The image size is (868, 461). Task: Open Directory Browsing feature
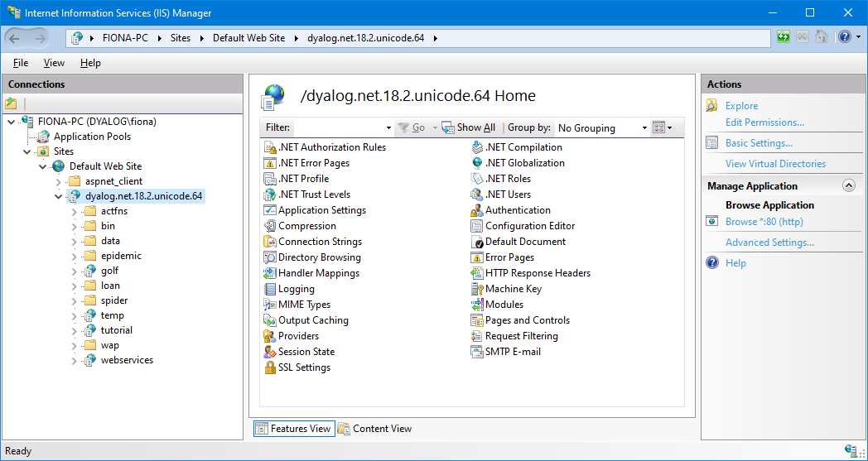coord(313,257)
